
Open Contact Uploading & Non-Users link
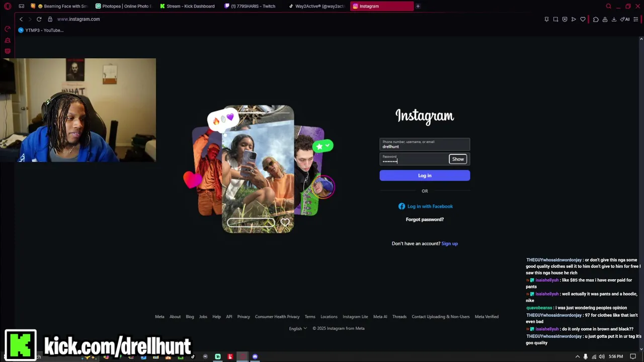[x=441, y=317]
